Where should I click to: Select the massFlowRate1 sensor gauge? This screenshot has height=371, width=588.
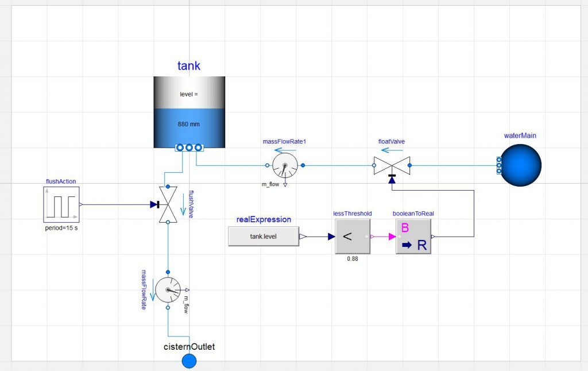tap(285, 165)
